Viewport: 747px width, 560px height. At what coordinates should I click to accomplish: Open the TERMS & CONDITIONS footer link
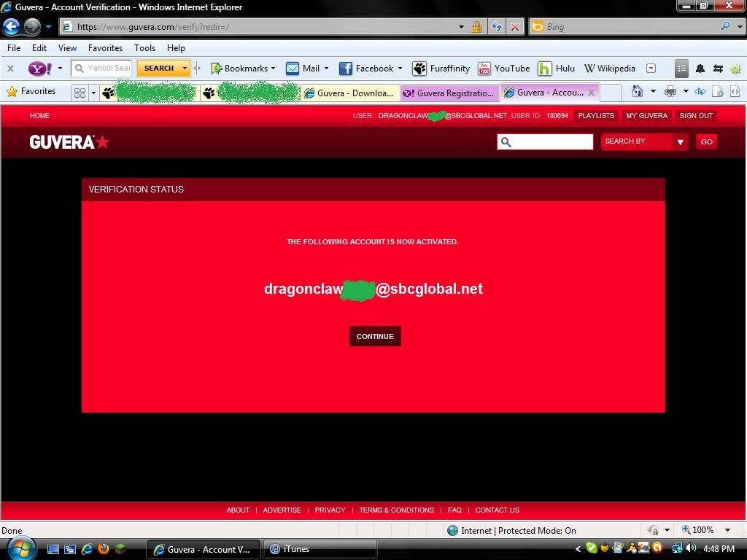click(396, 510)
